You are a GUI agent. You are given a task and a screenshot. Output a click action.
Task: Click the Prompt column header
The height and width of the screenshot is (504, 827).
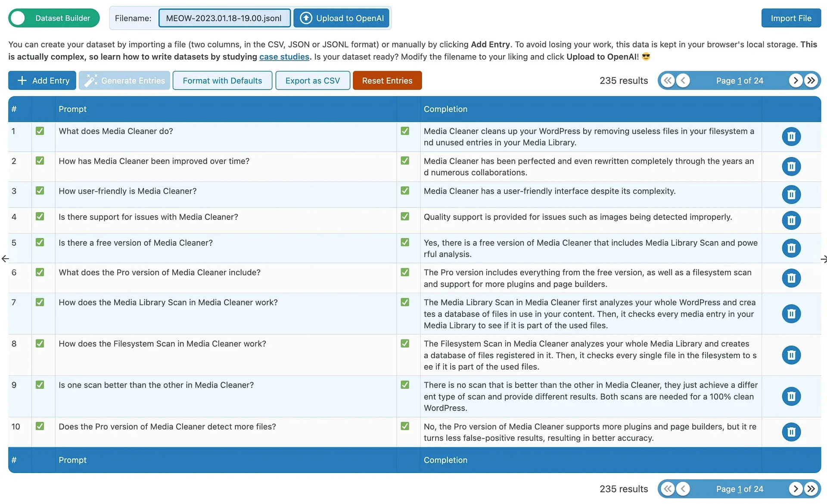point(73,108)
